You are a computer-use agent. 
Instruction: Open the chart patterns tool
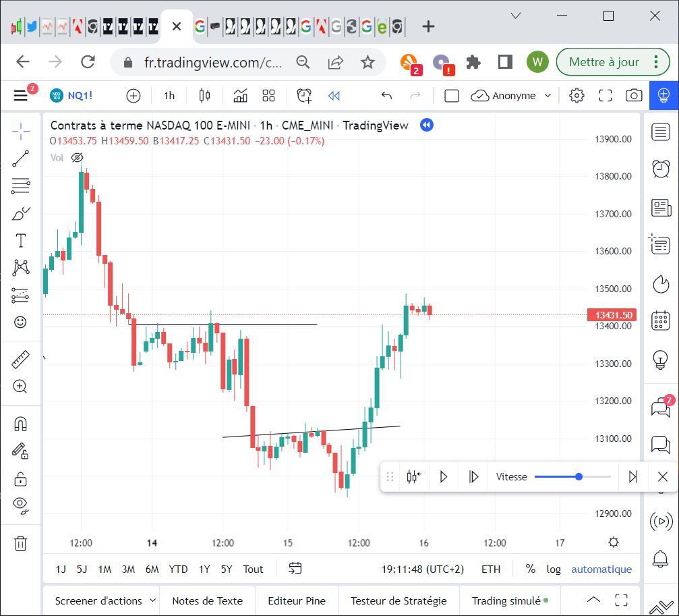pyautogui.click(x=20, y=268)
